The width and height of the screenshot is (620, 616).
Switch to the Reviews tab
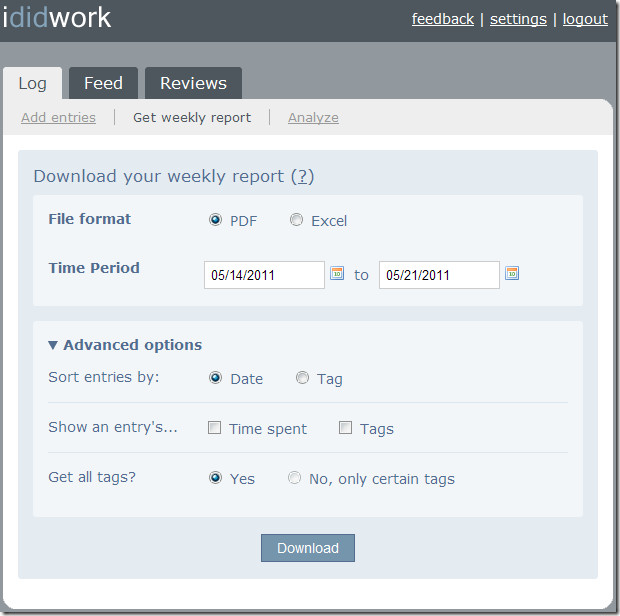(x=193, y=83)
